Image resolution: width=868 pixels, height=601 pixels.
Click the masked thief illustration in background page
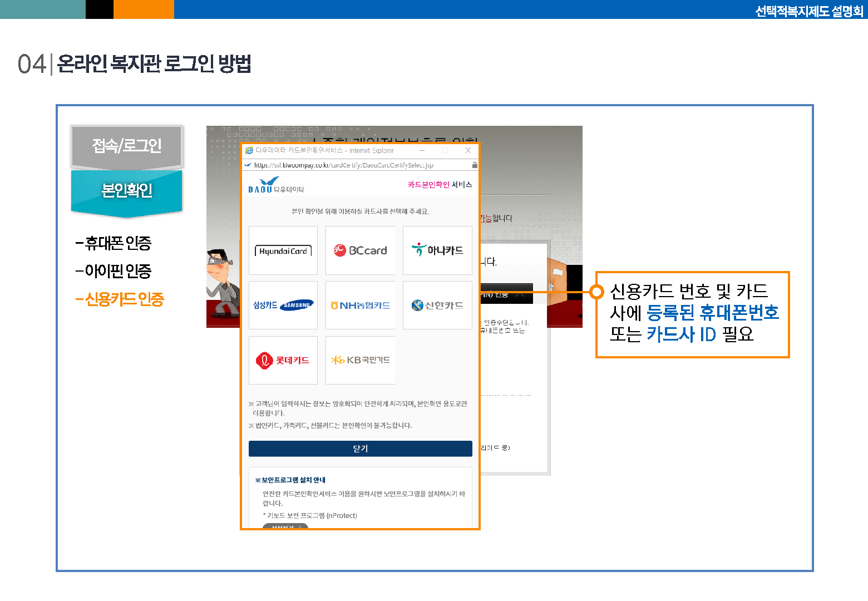click(222, 285)
